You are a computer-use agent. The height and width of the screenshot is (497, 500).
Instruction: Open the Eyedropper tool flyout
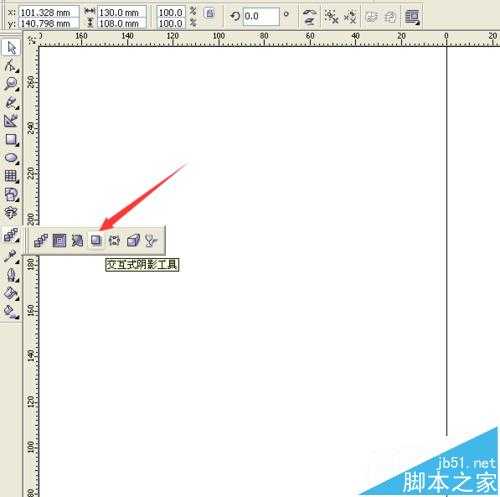(11, 257)
